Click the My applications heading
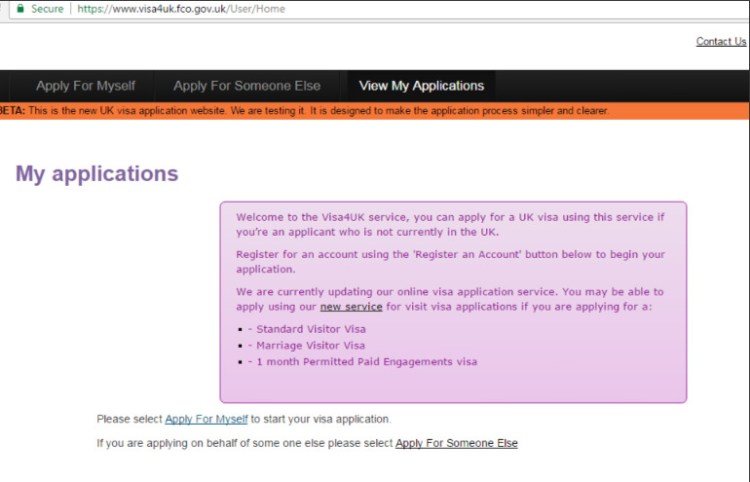 click(x=97, y=174)
